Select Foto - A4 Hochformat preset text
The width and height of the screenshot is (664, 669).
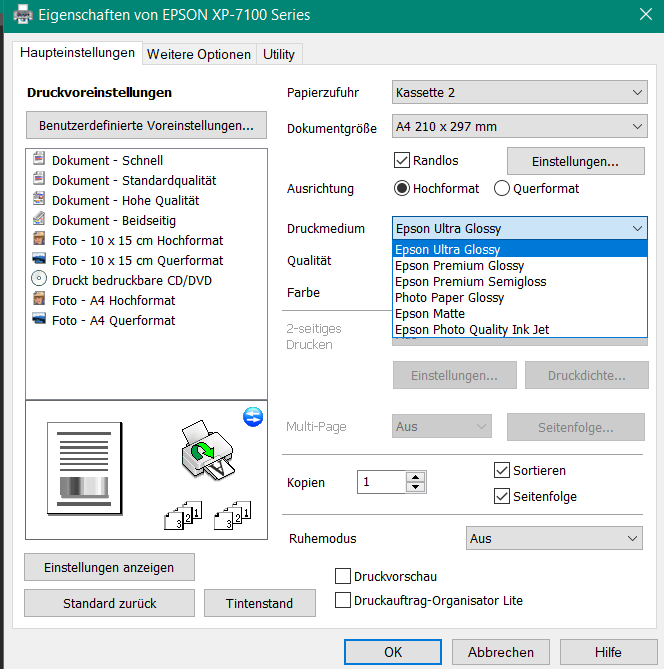pos(114,301)
